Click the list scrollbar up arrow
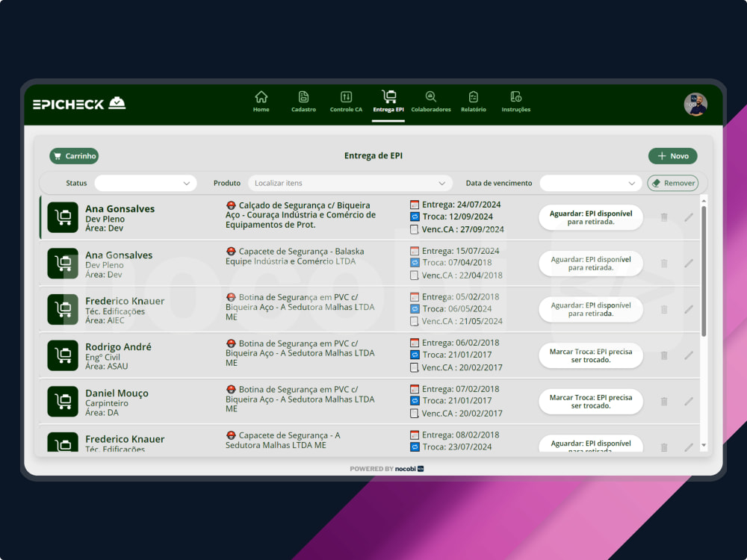The image size is (747, 560). pyautogui.click(x=704, y=201)
